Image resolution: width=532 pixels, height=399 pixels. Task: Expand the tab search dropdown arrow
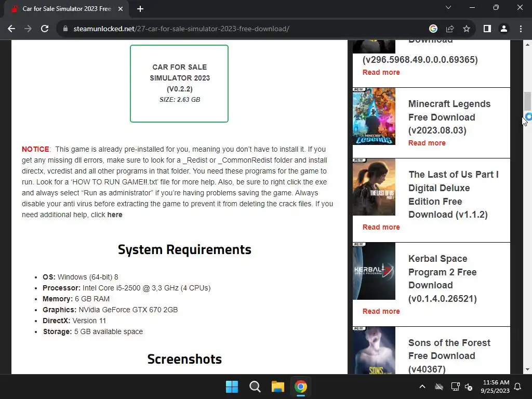(448, 7)
